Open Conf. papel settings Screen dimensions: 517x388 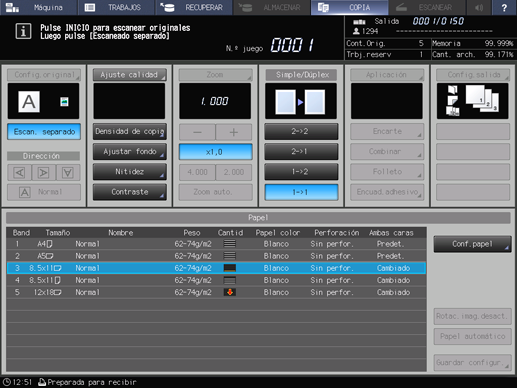click(x=472, y=244)
